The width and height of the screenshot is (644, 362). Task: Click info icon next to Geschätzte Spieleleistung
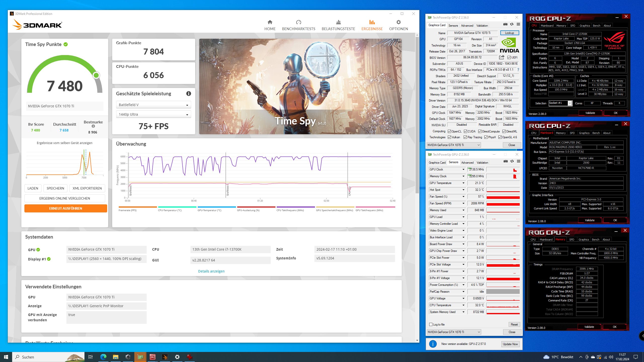[188, 94]
